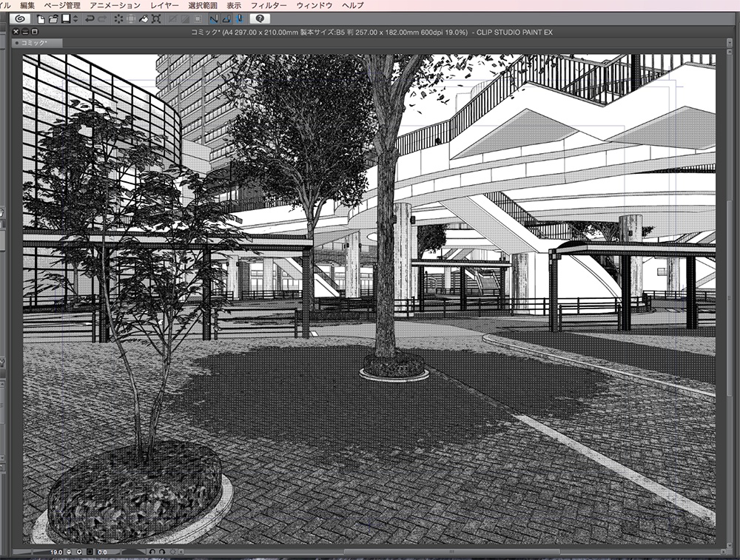Screen dimensions: 740x560
Task: Click the Clear (delete) icon
Action: click(x=118, y=19)
